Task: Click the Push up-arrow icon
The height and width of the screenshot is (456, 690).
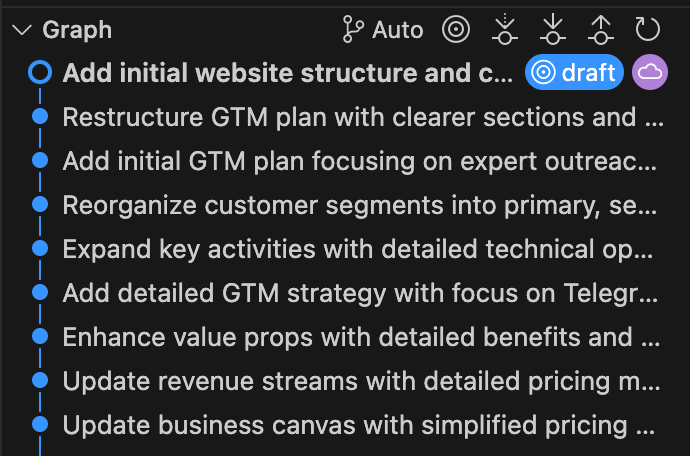Action: point(601,29)
